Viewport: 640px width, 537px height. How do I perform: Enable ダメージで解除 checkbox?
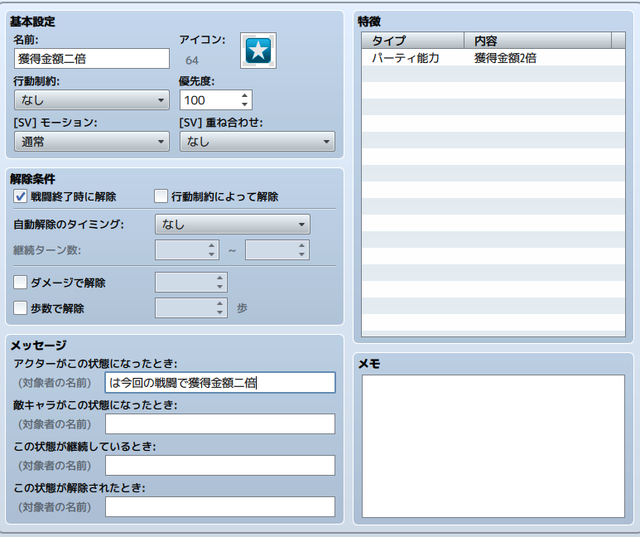click(20, 282)
